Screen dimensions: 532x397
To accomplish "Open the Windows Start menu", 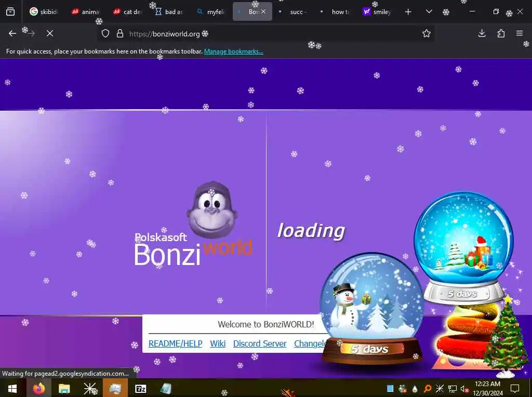I will 12,388.
